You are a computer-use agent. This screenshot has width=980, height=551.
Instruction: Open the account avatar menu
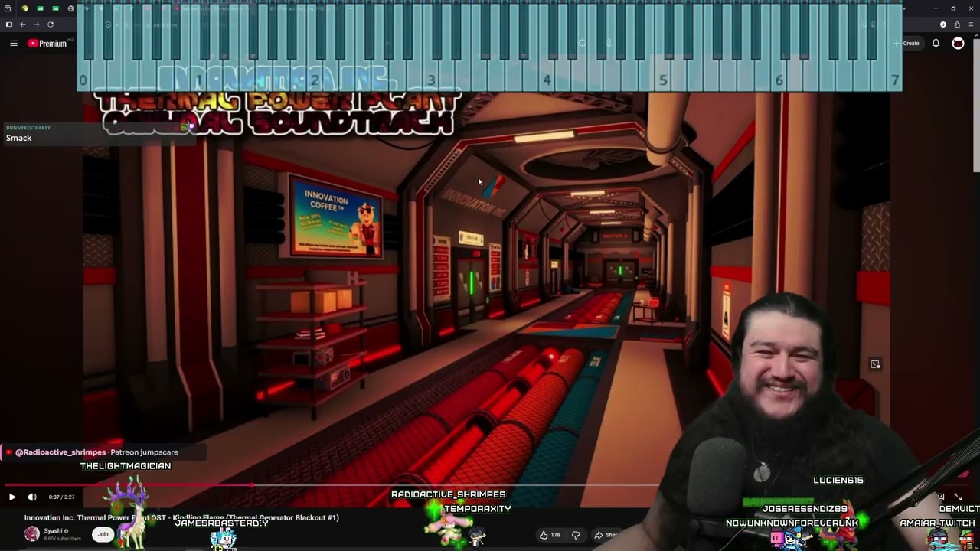pyautogui.click(x=958, y=44)
